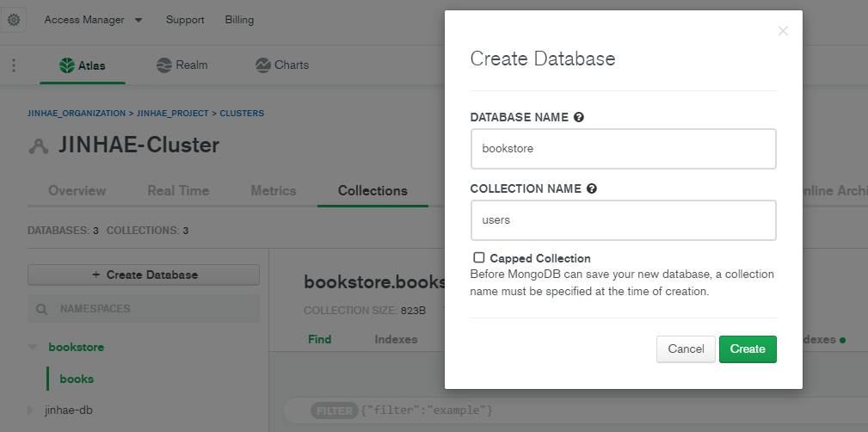Switch to the Charts tab
The image size is (868, 432).
(282, 65)
